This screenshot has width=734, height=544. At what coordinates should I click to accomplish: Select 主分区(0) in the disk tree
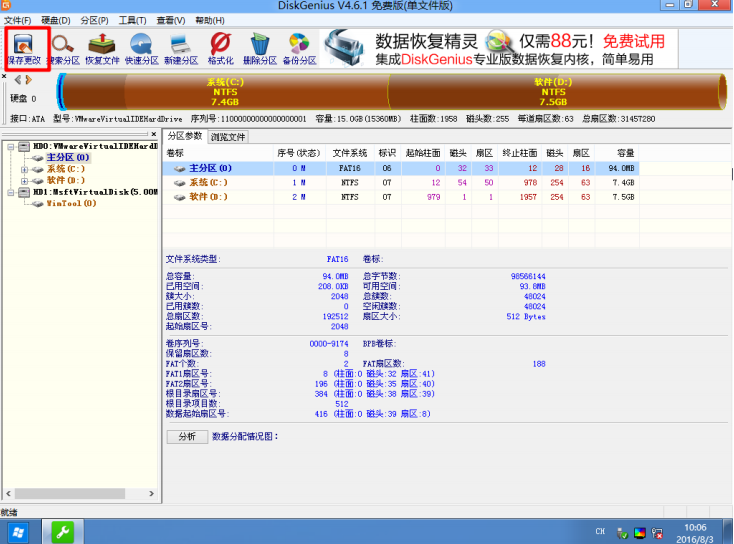point(68,157)
